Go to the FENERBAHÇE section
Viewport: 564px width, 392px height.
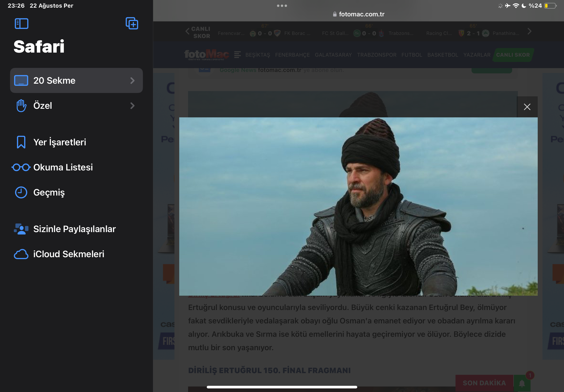click(x=292, y=55)
